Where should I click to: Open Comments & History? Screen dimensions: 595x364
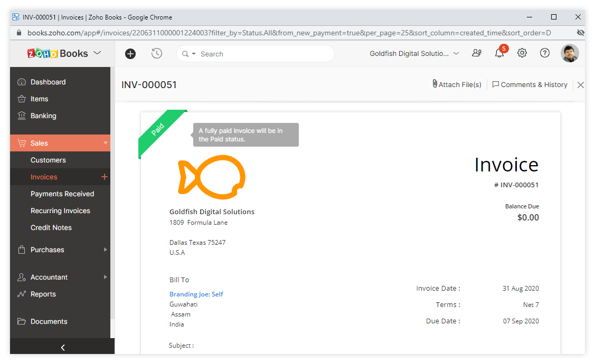coord(530,84)
